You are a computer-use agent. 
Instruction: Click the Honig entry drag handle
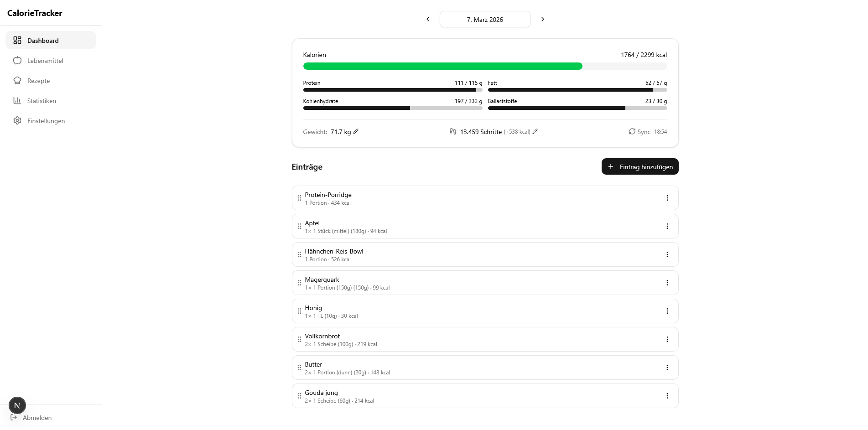[x=300, y=311]
